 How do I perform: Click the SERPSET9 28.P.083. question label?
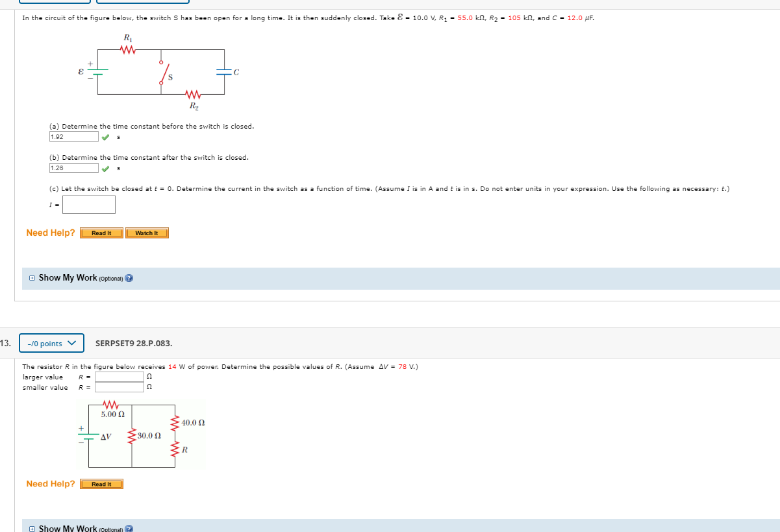[x=134, y=343]
